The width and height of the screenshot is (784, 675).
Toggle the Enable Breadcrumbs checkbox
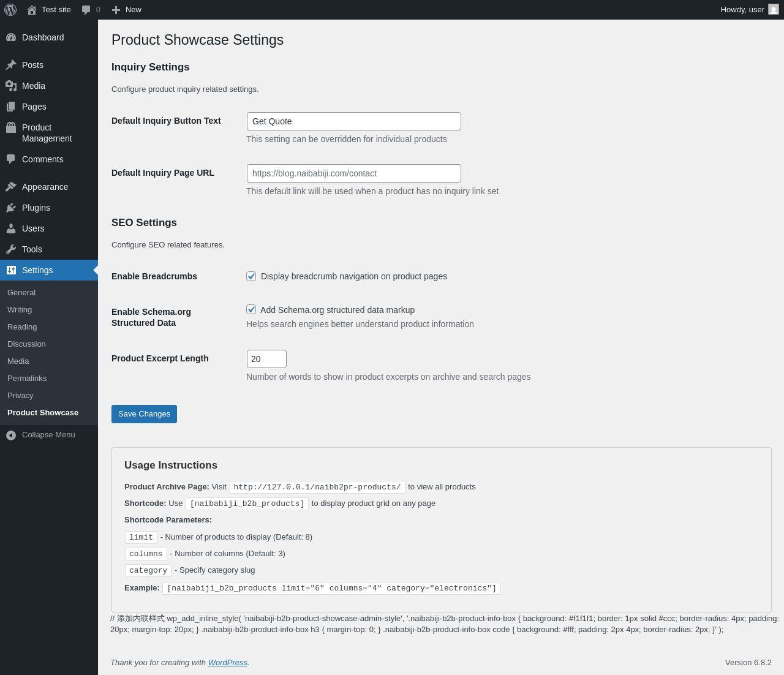(x=251, y=276)
